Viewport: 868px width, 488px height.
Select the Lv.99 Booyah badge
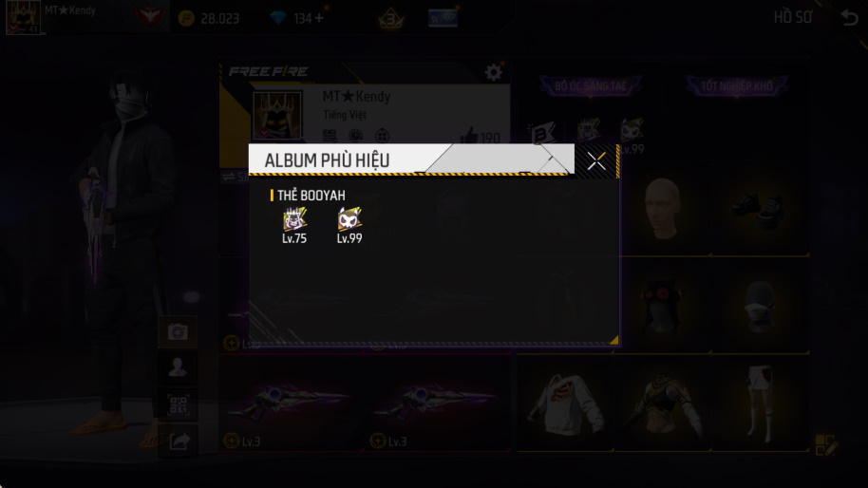(x=349, y=226)
